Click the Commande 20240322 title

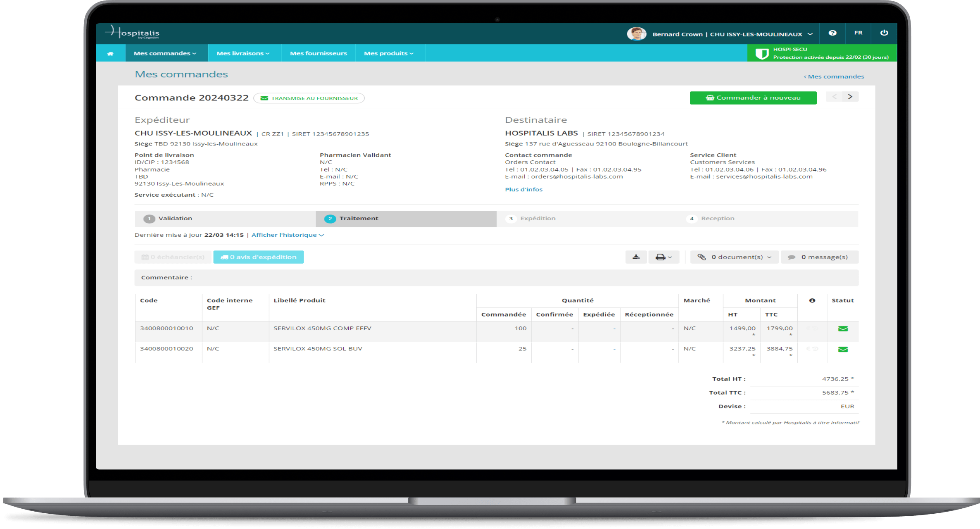coord(192,98)
